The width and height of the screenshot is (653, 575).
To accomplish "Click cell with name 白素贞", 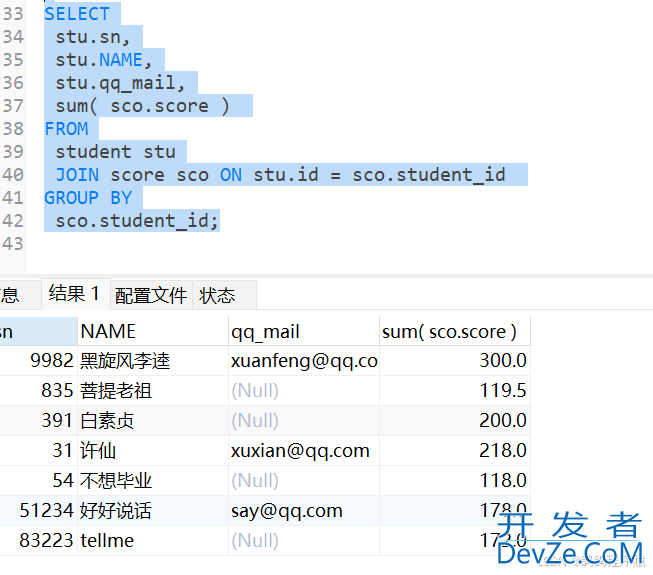I will click(153, 421).
